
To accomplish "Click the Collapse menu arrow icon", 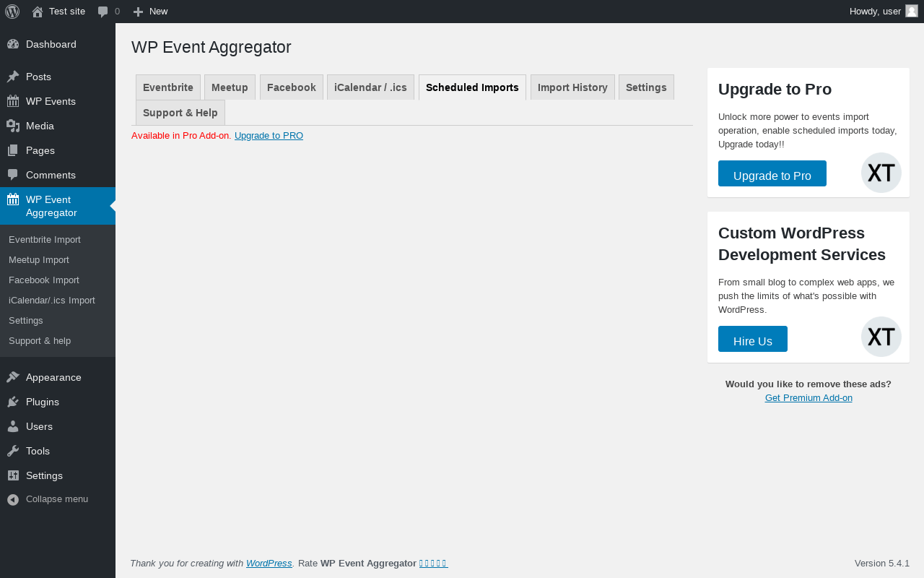I will coord(13,499).
